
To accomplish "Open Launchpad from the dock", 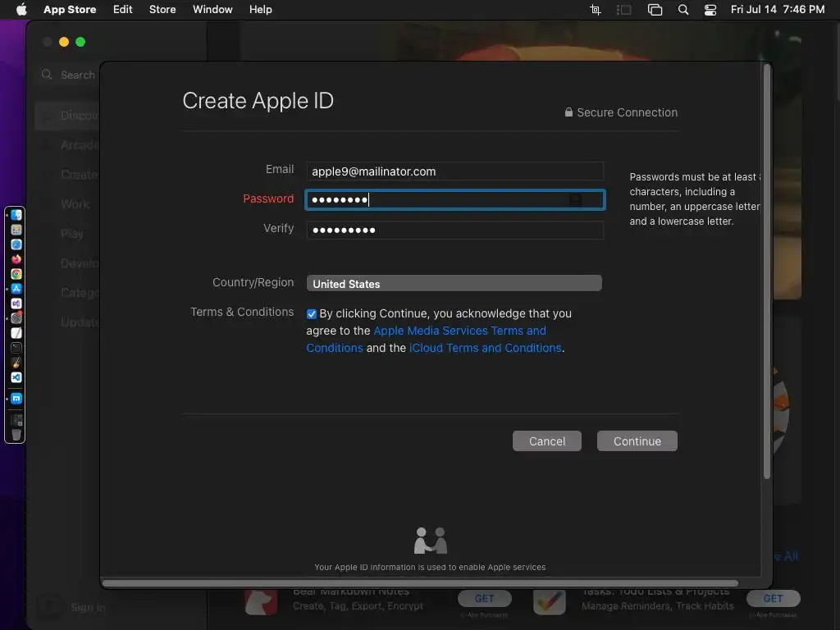I will point(16,230).
